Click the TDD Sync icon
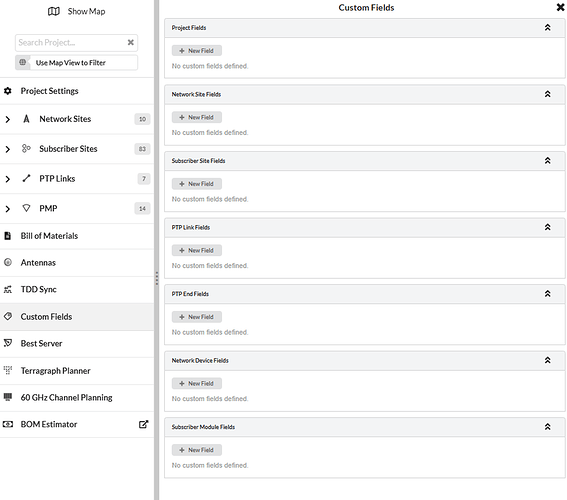567x500 pixels. tap(8, 289)
